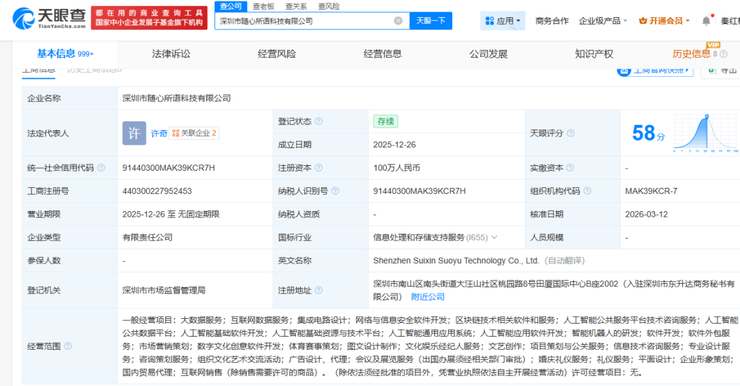The height and width of the screenshot is (386, 740).
Task: Select organization code MAK39KCR-7
Action: 651,191
